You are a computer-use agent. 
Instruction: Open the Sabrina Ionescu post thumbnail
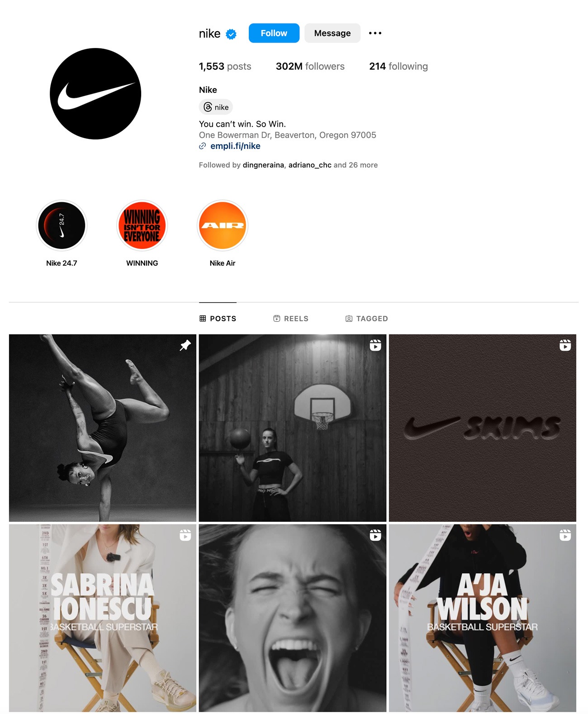[103, 618]
